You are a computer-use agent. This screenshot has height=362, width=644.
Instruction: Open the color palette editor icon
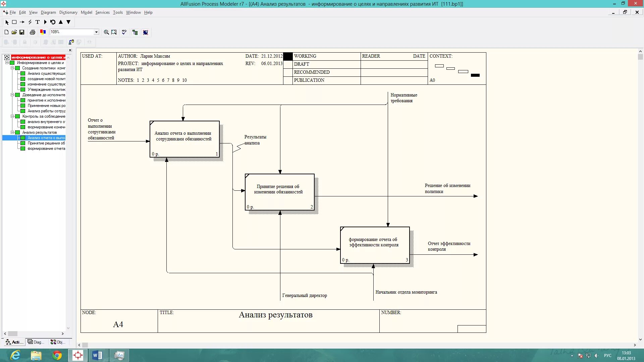(x=43, y=32)
